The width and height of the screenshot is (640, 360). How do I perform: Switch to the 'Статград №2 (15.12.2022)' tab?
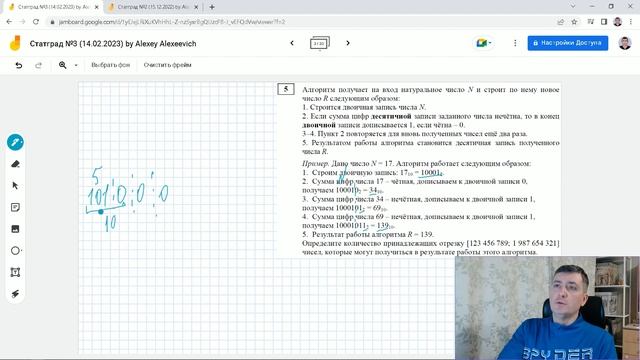point(153,7)
